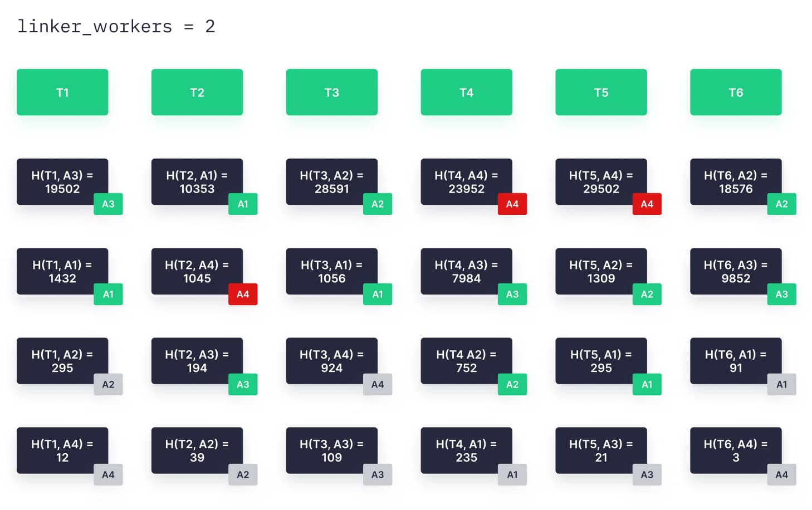Select the gray A1 badge on H(T6, A1)
The width and height of the screenshot is (812, 510).
pyautogui.click(x=781, y=384)
